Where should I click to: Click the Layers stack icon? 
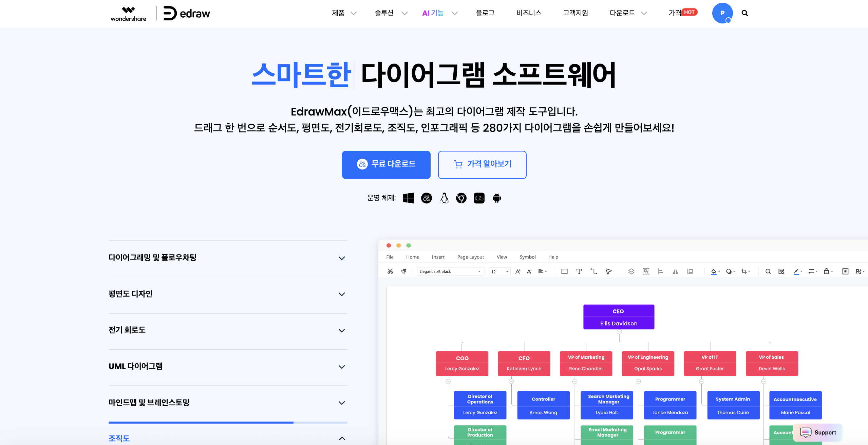tap(631, 271)
